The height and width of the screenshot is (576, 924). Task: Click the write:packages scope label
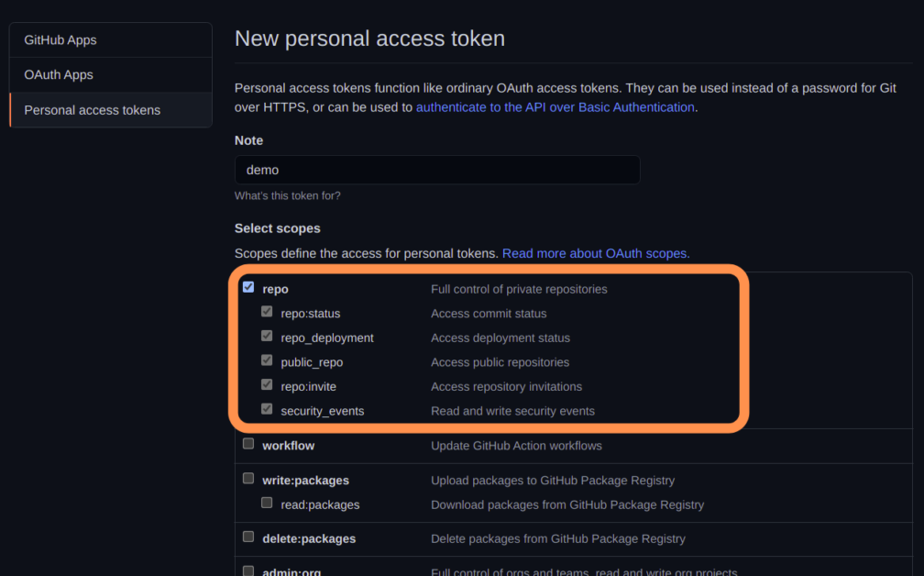305,481
